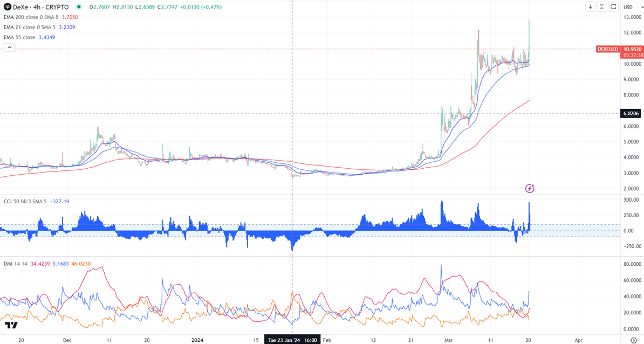Click the 3.4349 EMA 55 value
Image resolution: width=644 pixels, height=344 pixels.
(47, 37)
